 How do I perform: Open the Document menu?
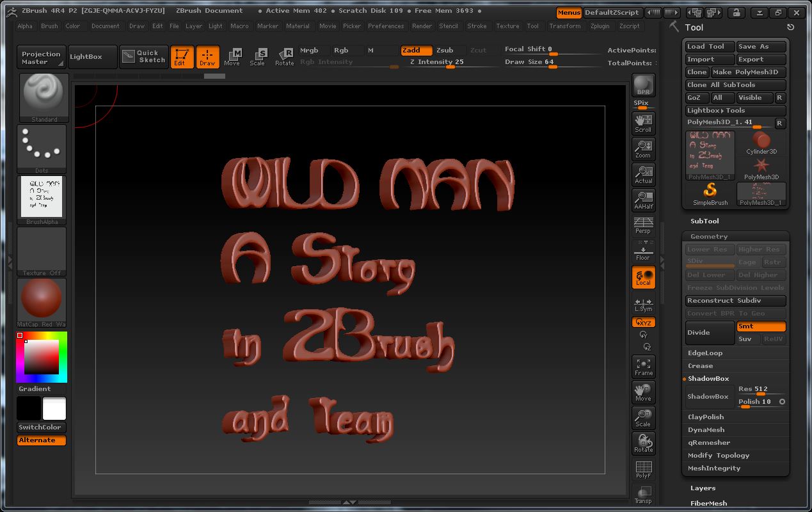point(105,26)
